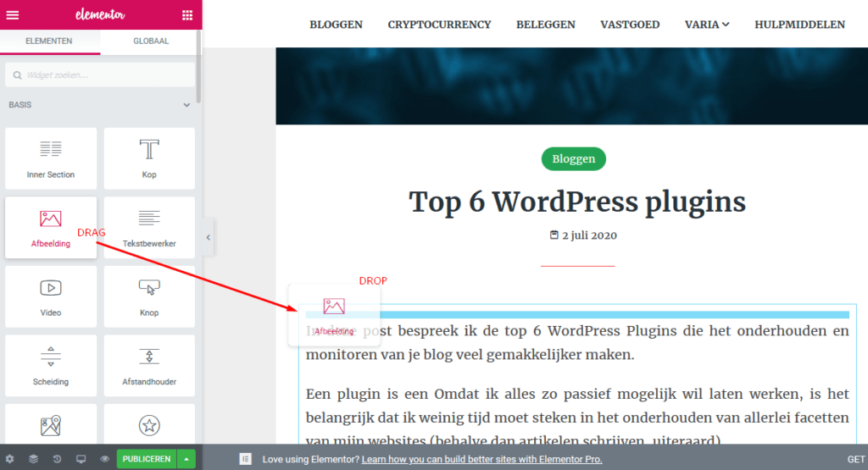
Task: Open Elementor settings gear in footer
Action: (10, 459)
